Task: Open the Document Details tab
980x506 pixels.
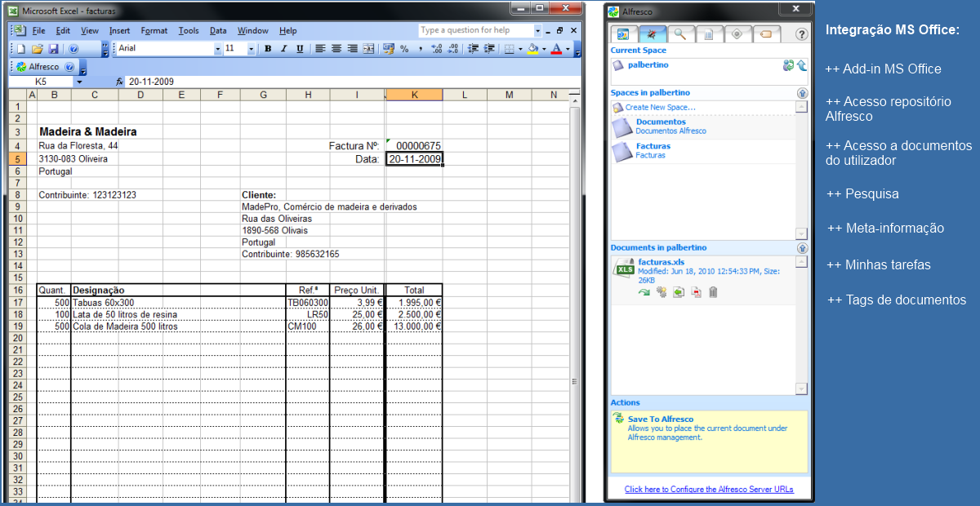Action: point(709,34)
